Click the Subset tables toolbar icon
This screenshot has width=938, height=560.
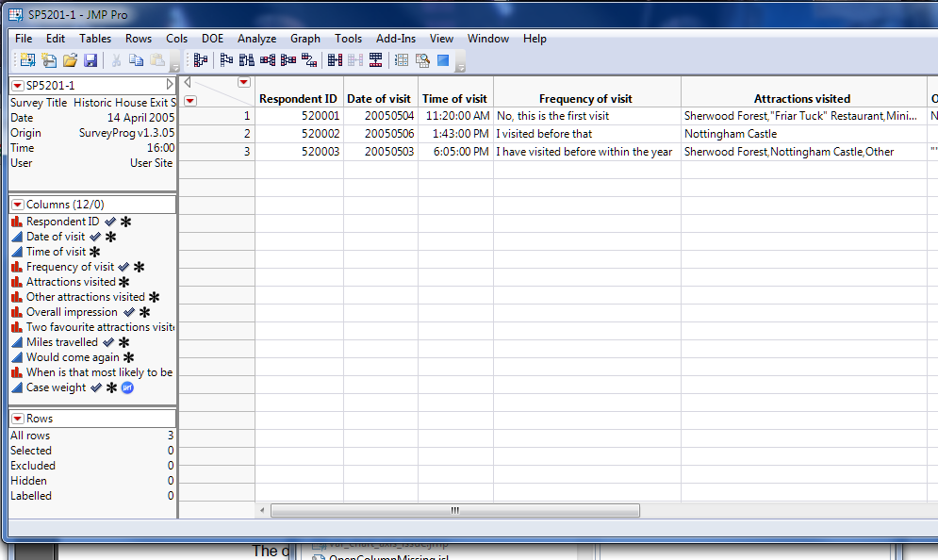pyautogui.click(x=226, y=59)
